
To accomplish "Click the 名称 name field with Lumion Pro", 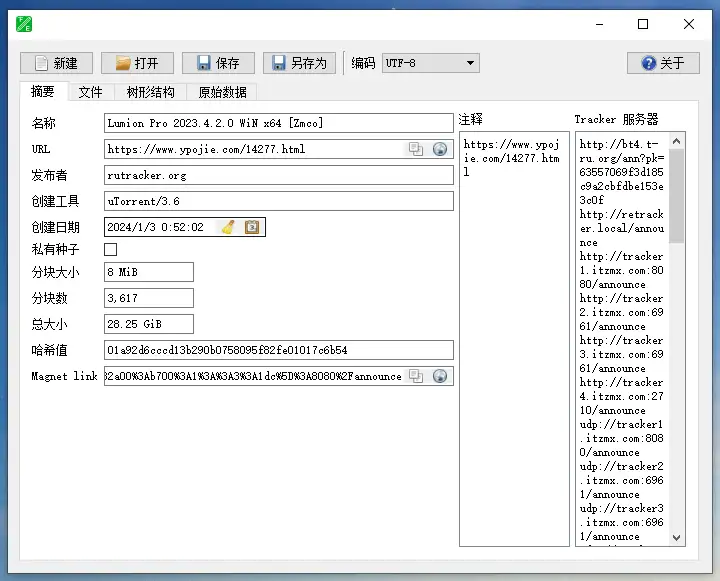I will point(278,123).
